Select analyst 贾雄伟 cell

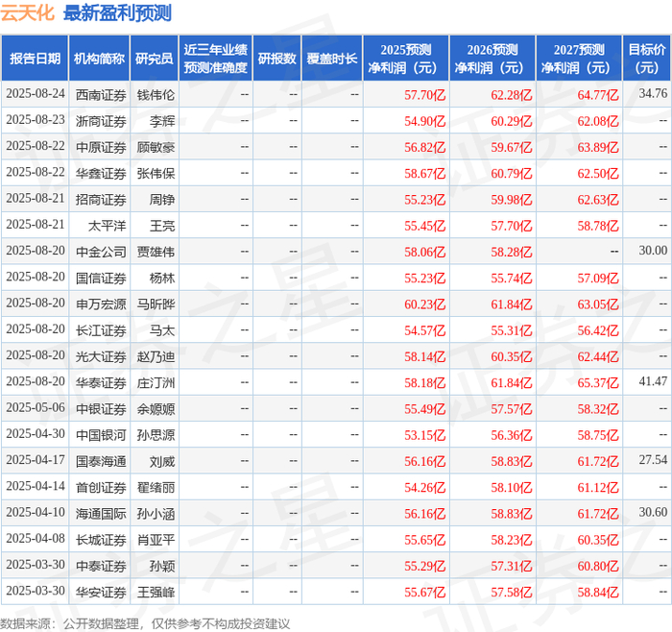click(x=156, y=252)
